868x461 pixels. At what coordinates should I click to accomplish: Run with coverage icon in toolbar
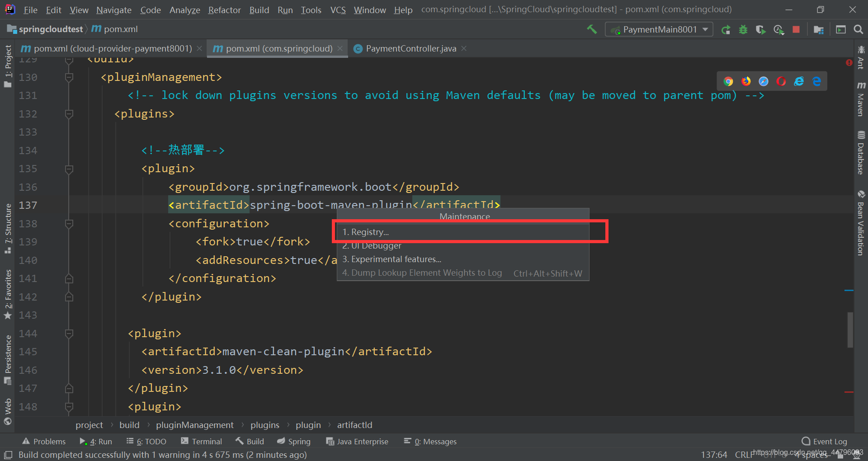click(760, 30)
